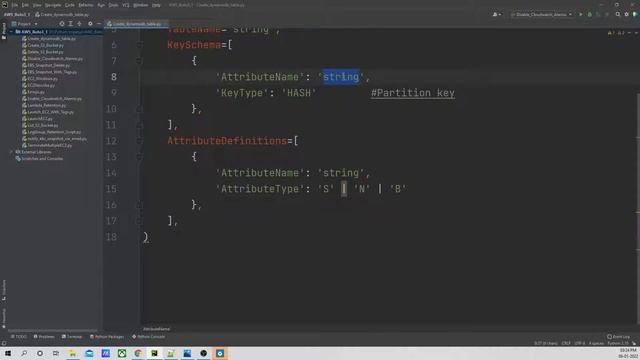The image size is (640, 360).
Task: Click the 'HASH' value on line 9
Action: [299, 93]
